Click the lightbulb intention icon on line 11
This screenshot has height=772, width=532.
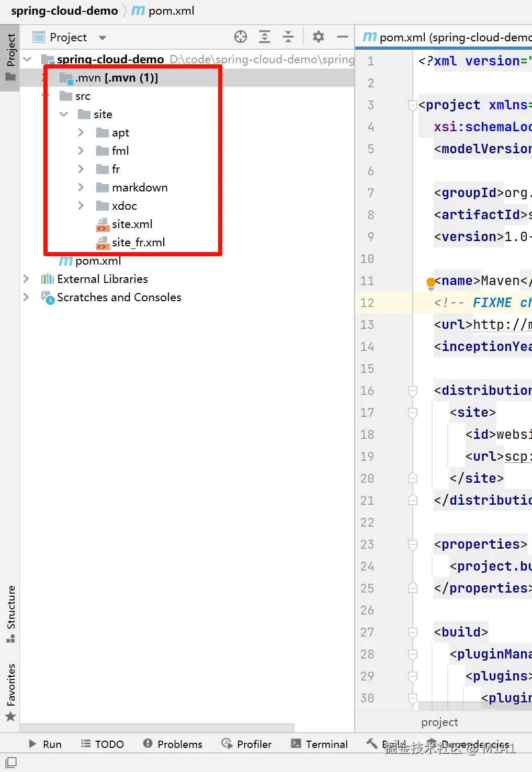coord(431,283)
